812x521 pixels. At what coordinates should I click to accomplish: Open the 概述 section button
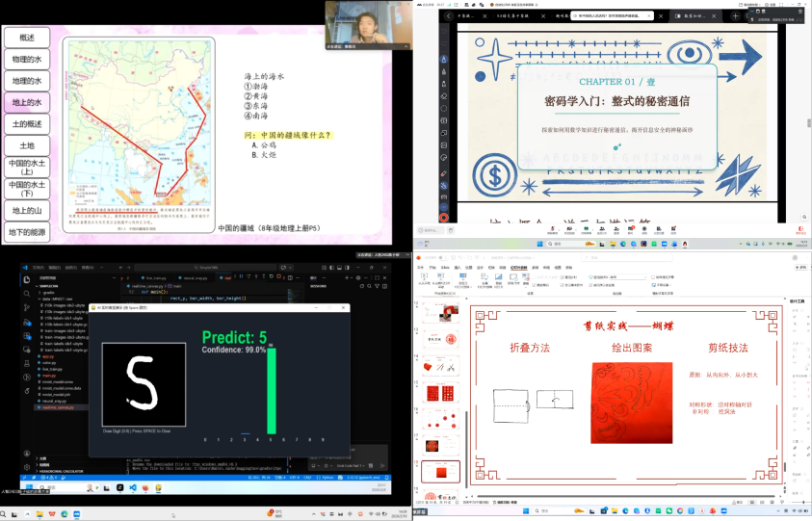point(26,38)
